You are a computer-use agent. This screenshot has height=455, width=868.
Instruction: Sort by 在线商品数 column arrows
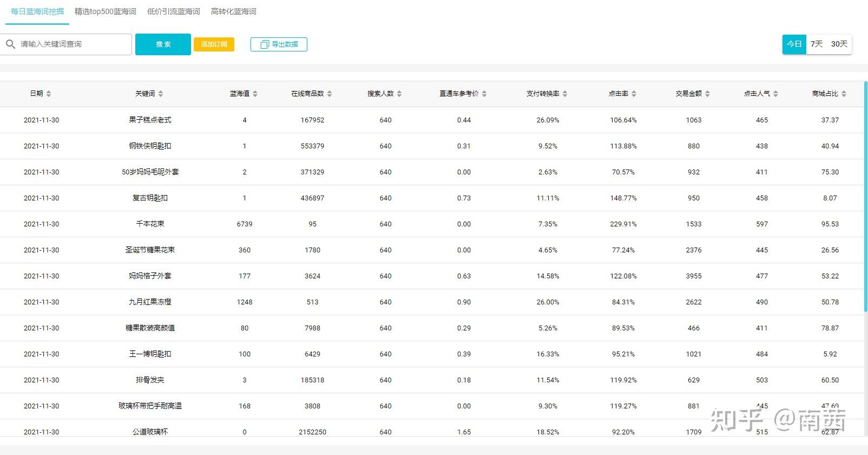click(x=330, y=94)
